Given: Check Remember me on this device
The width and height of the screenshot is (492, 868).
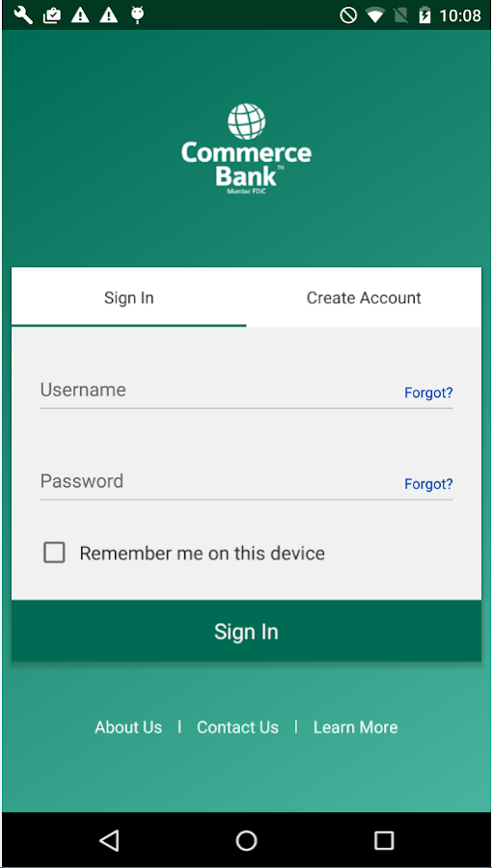Looking at the screenshot, I should click(54, 553).
